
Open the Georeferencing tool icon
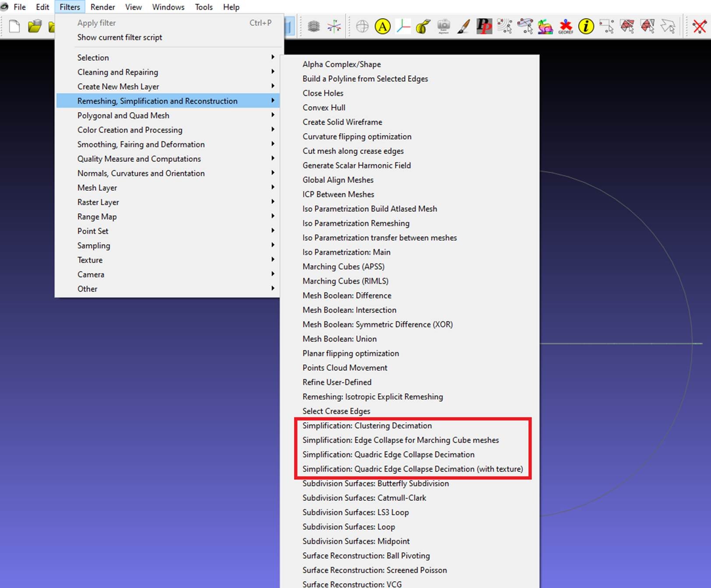565,27
